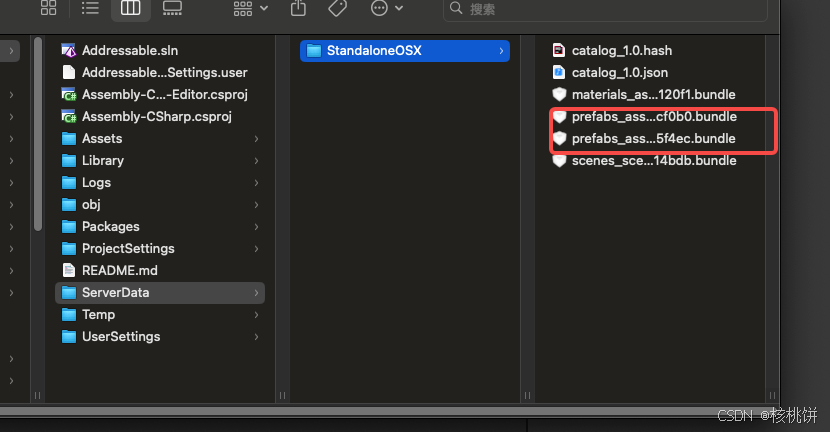Image resolution: width=830 pixels, height=432 pixels.
Task: Click the Addressable...Settings.user document icon
Action: pyautogui.click(x=69, y=72)
